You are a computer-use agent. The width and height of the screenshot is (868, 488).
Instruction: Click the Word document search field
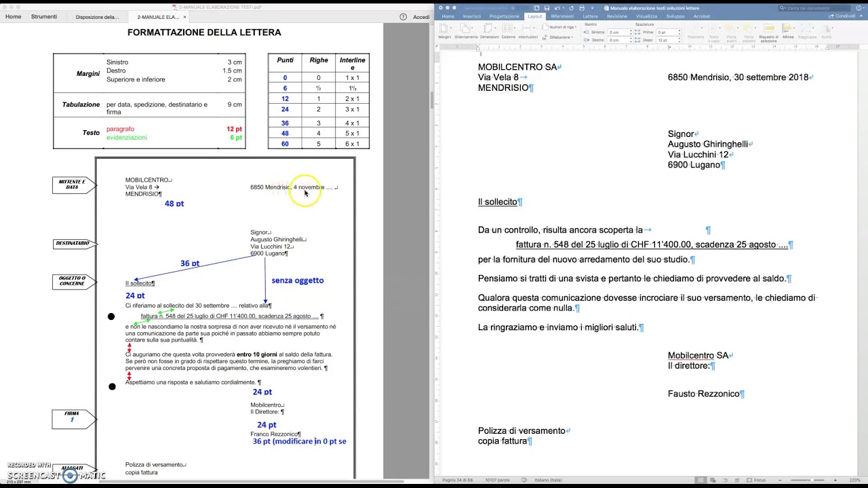(x=816, y=8)
